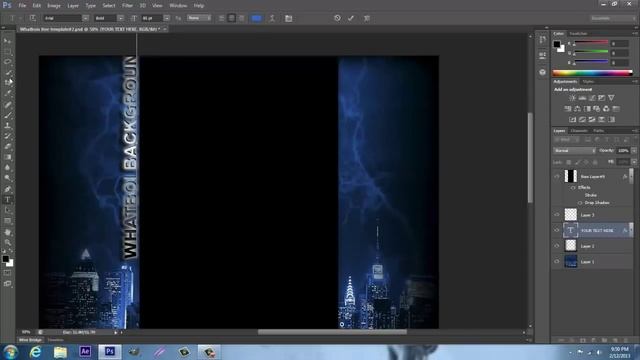Select the Pen tool
Screen dimensions: 640x360
7,189
